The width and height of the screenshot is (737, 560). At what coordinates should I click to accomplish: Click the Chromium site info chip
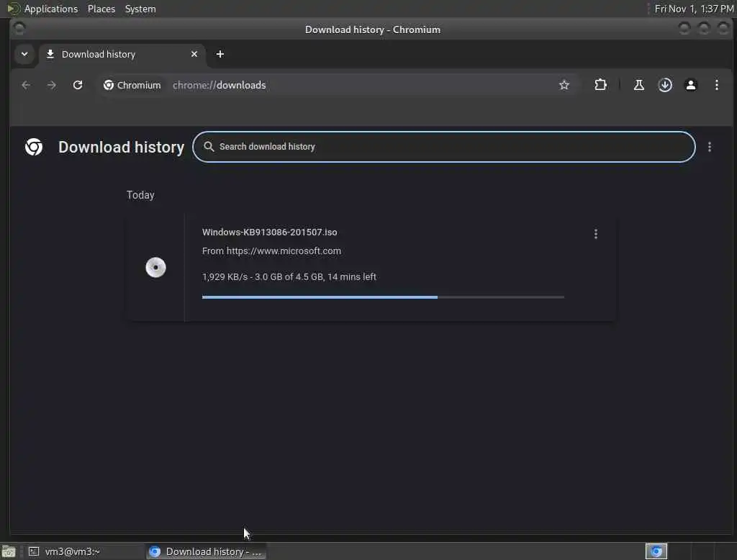point(132,85)
